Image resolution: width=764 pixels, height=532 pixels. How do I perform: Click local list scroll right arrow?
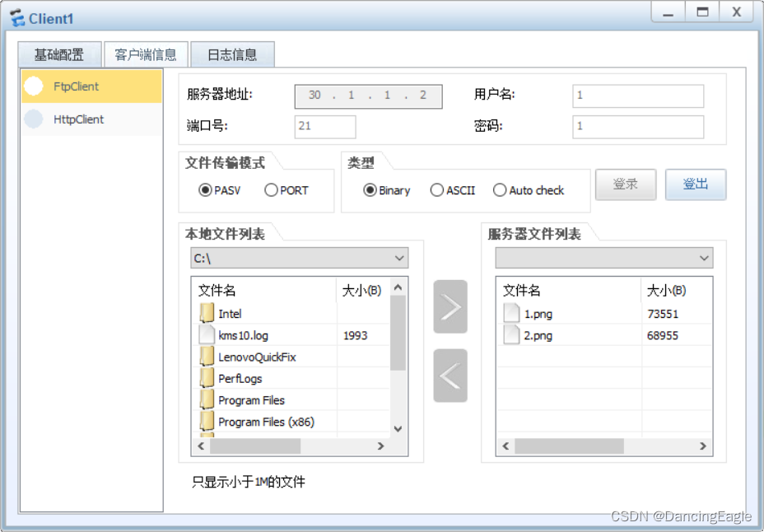coord(380,446)
